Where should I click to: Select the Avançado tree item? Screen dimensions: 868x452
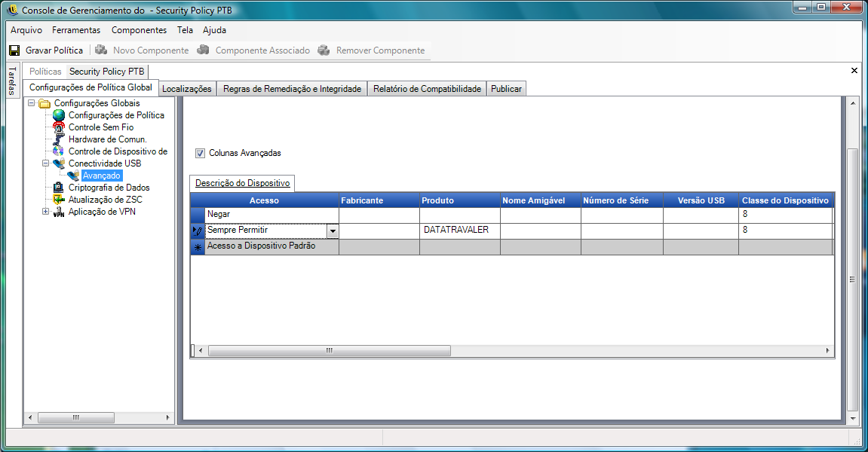click(x=101, y=176)
